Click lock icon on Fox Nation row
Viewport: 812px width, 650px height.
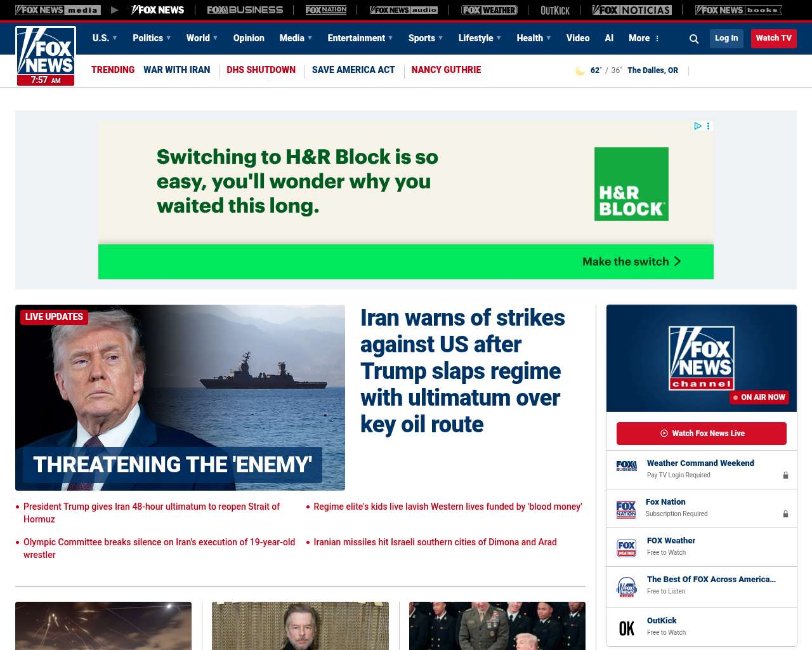pos(785,514)
